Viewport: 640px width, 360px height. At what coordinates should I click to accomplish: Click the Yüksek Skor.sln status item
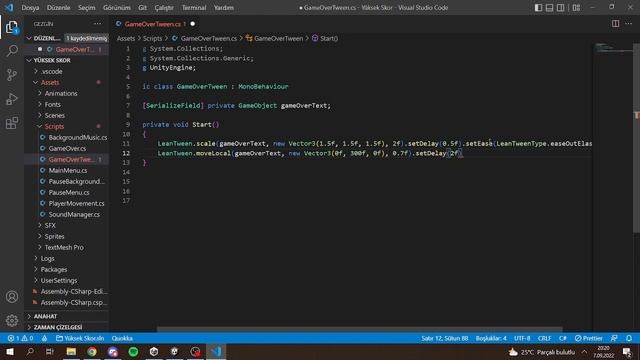(x=80, y=338)
